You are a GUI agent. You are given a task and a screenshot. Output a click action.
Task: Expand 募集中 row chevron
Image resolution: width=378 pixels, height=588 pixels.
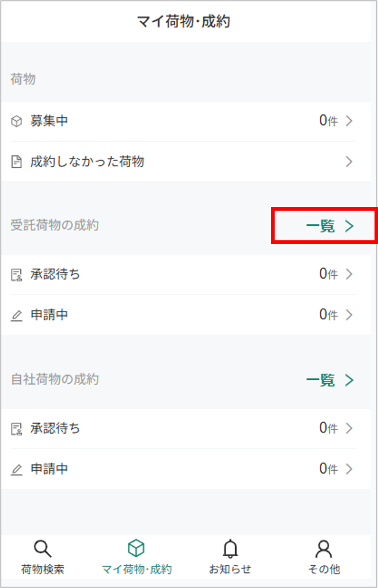tap(349, 121)
